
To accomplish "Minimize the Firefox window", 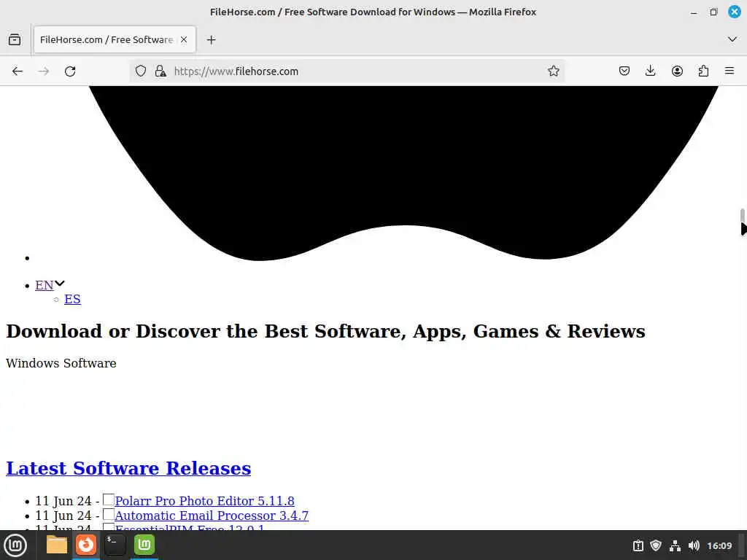I will coord(694,12).
